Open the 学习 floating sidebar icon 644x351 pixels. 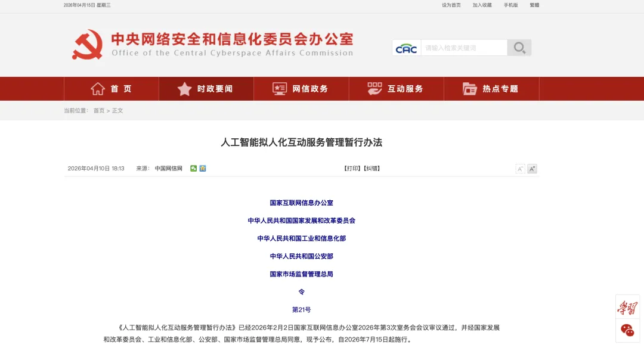(627, 307)
